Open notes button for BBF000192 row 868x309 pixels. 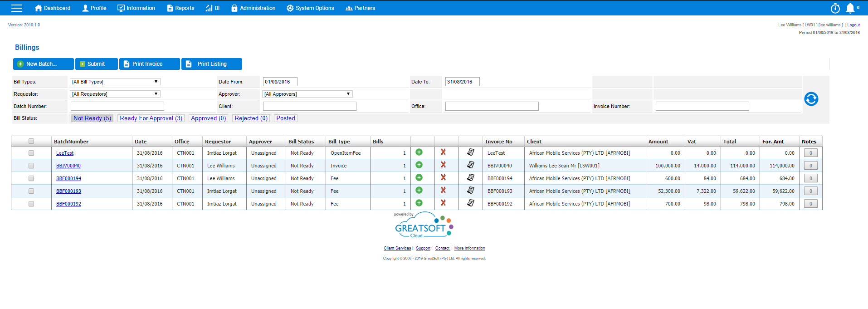811,204
